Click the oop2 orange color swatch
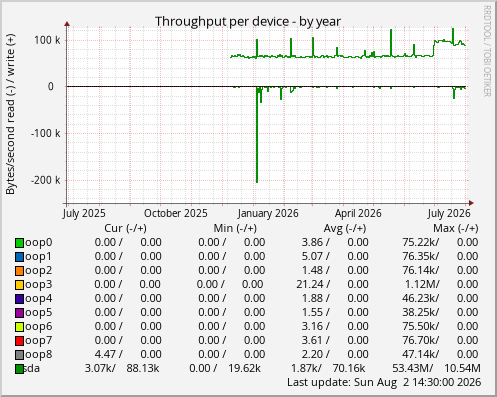 click(19, 271)
